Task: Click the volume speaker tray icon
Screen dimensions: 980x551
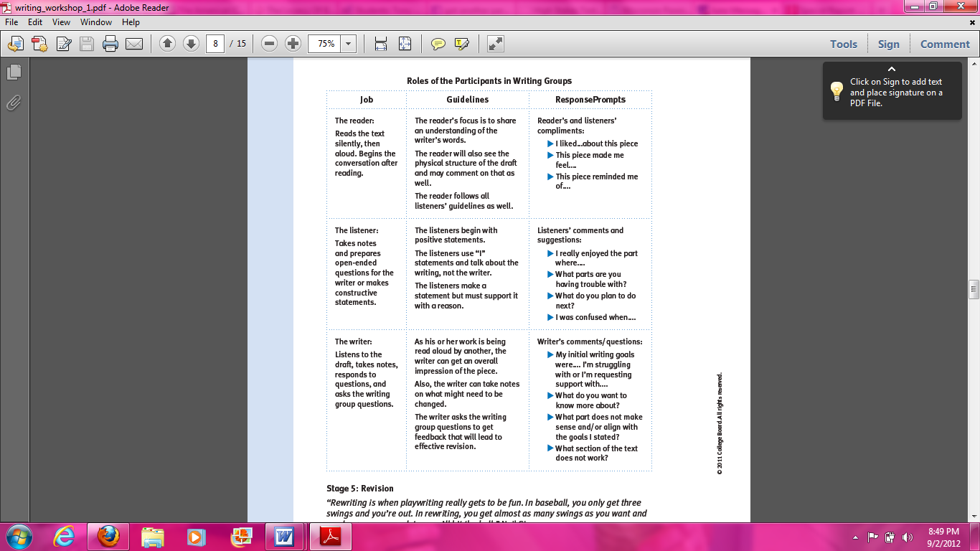Action: 908,537
